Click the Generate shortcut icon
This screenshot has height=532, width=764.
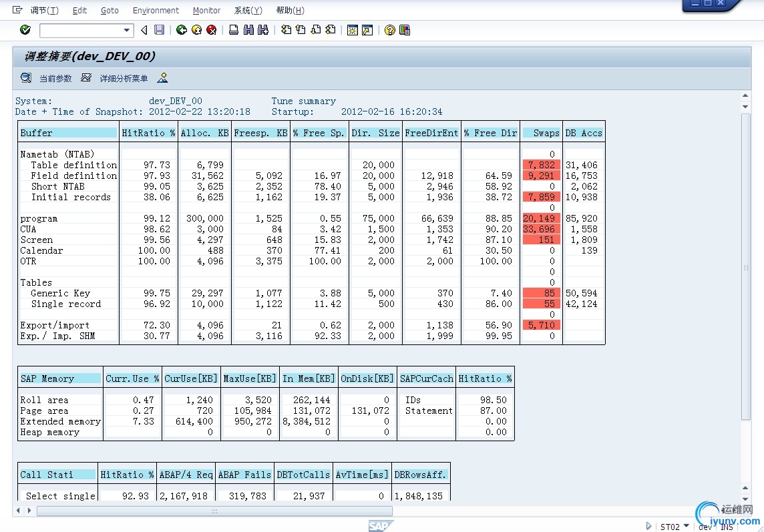[x=367, y=30]
